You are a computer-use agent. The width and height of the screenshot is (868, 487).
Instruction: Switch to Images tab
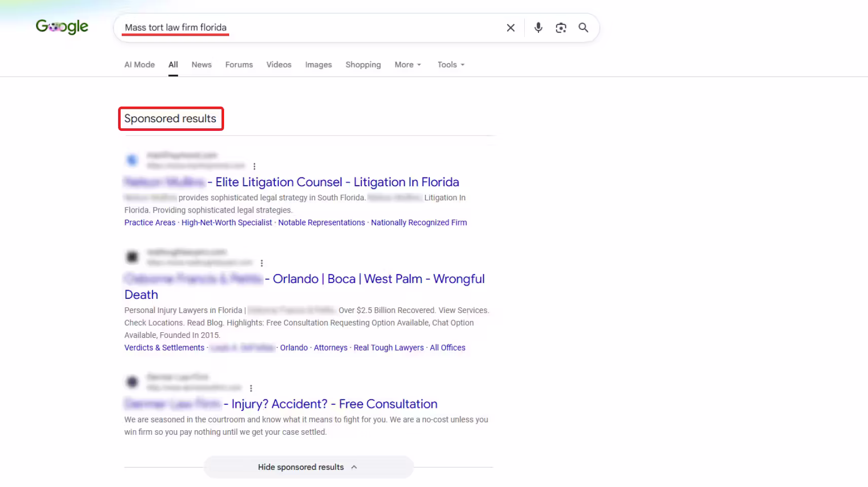point(318,64)
